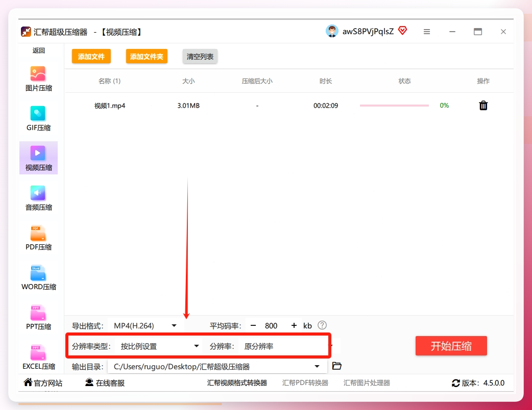Viewport: 532px width, 410px height.
Task: Click the 大小 column header
Action: [x=188, y=81]
